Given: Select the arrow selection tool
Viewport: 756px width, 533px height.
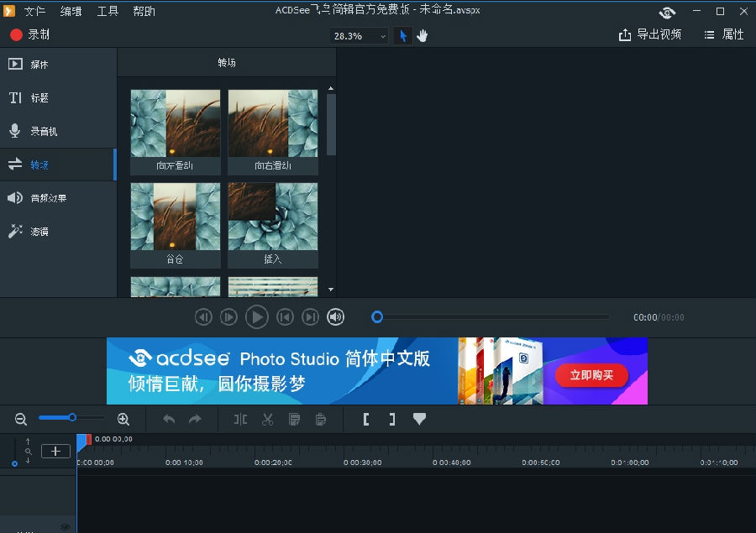Looking at the screenshot, I should click(401, 35).
